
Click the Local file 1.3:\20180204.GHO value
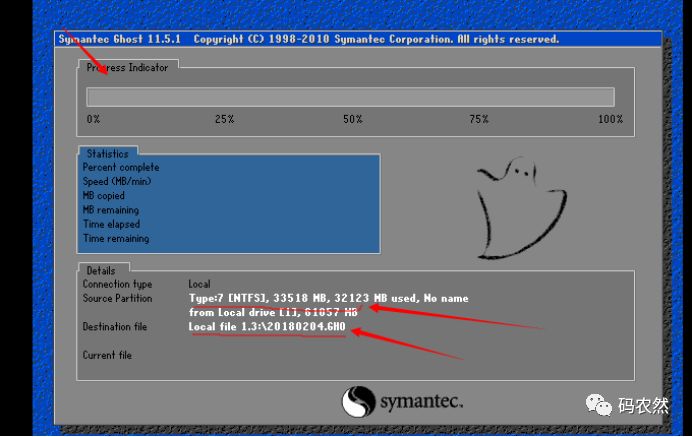pyautogui.click(x=267, y=327)
